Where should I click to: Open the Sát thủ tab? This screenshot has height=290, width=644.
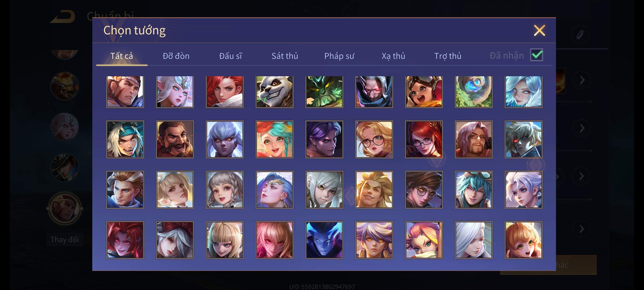(x=285, y=56)
